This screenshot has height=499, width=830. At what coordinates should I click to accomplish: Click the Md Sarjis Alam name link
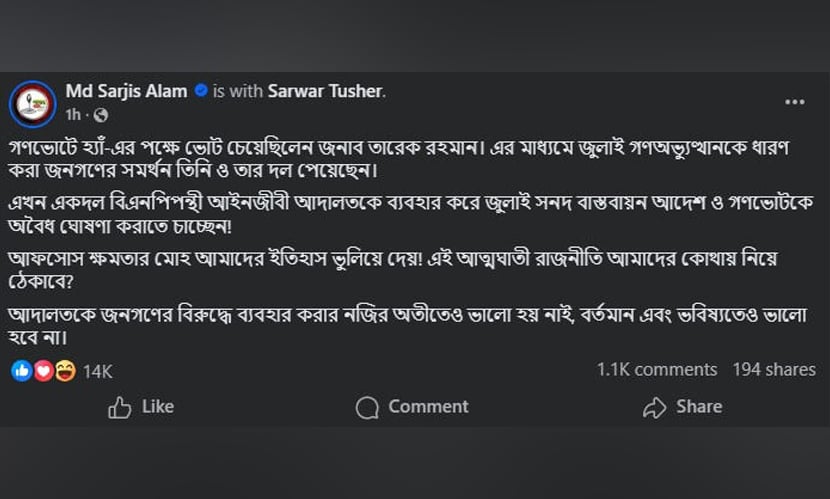pos(126,91)
